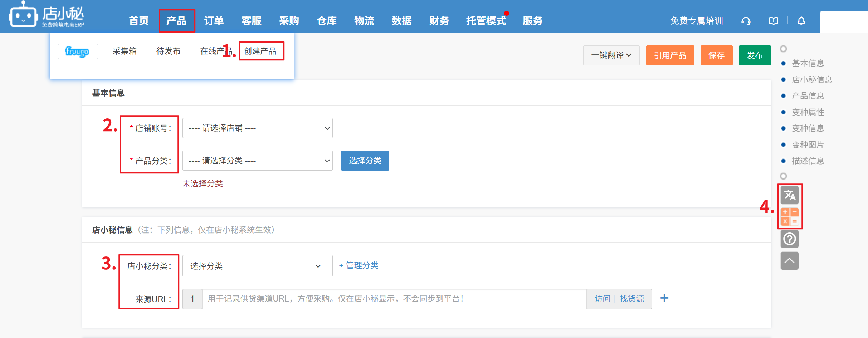Image resolution: width=868 pixels, height=338 pixels.
Task: Click the translate tool icon in sidebar
Action: tap(789, 195)
